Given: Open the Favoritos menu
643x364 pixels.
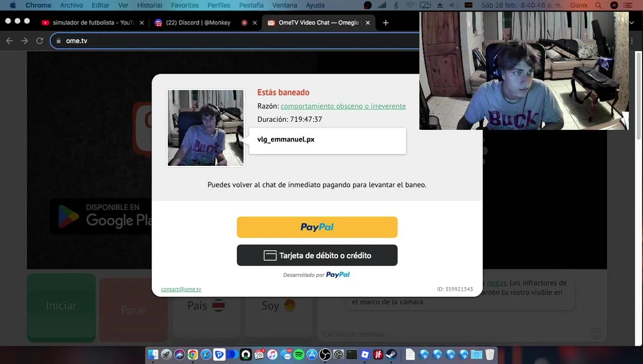Looking at the screenshot, I should point(185,5).
